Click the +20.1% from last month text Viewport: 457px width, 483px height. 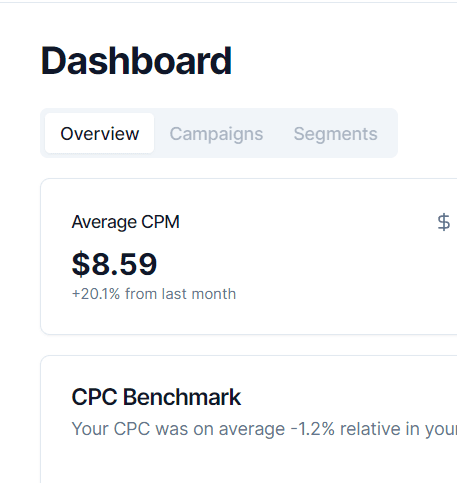154,294
